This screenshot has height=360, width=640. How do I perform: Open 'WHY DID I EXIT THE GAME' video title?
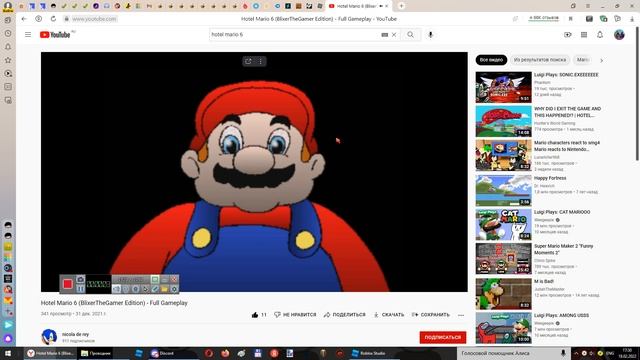pyautogui.click(x=567, y=112)
